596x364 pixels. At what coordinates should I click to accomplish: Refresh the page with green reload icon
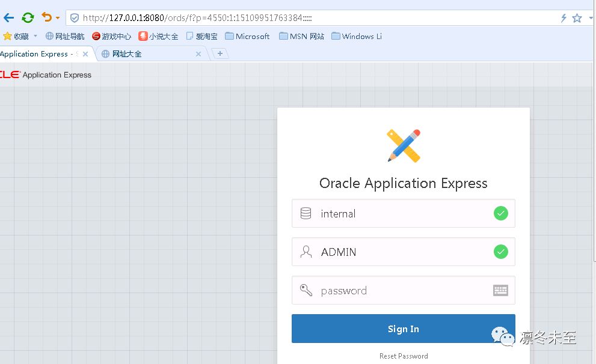(x=28, y=18)
